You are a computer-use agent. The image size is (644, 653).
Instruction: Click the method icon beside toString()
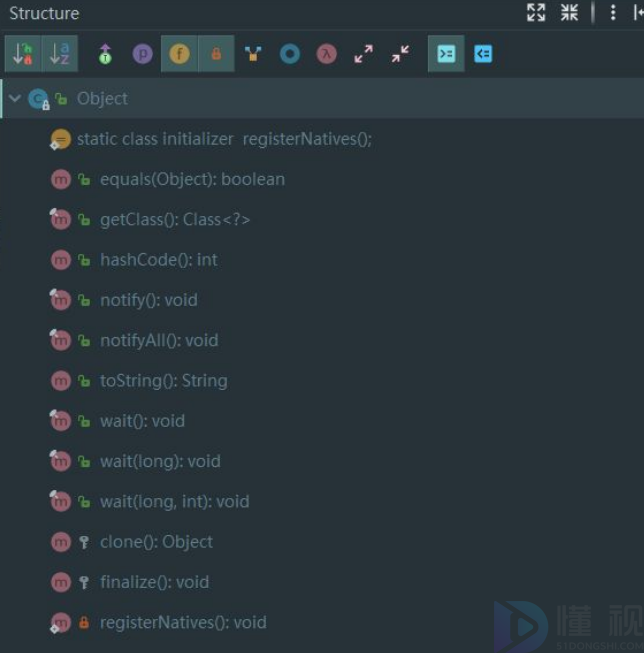61,381
